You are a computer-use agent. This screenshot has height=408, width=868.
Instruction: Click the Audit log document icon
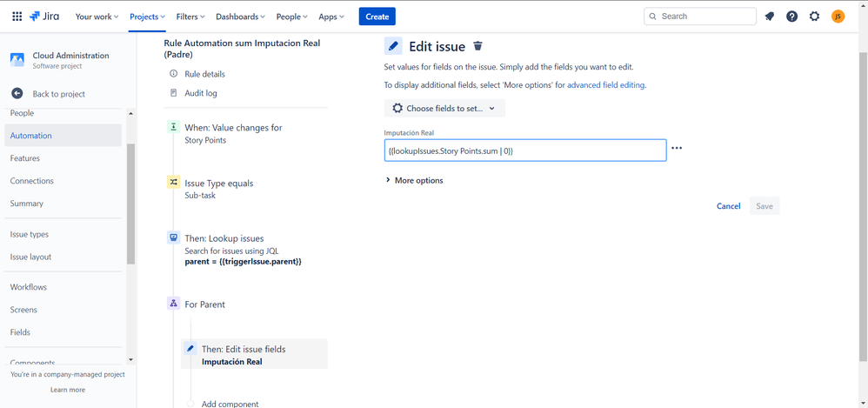pos(174,93)
